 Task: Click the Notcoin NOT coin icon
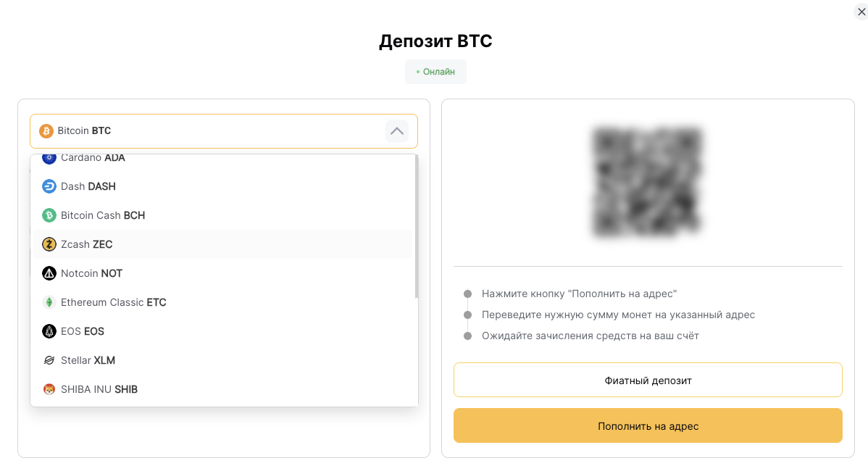coord(49,273)
